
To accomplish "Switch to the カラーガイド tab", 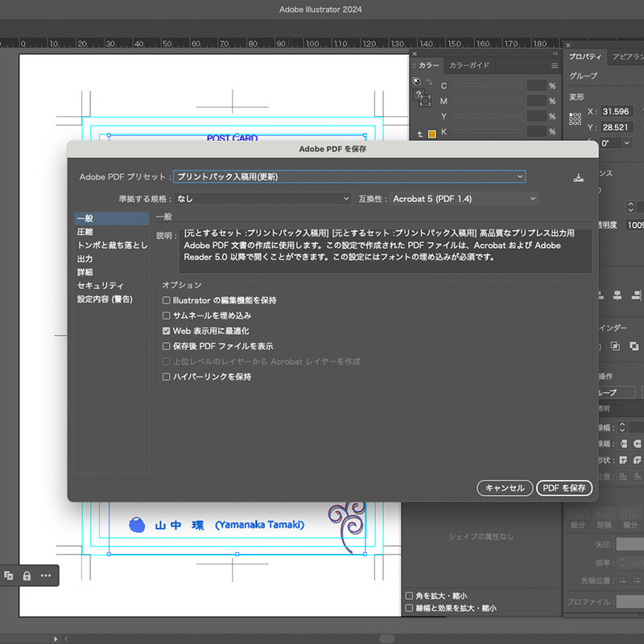I will [x=469, y=65].
